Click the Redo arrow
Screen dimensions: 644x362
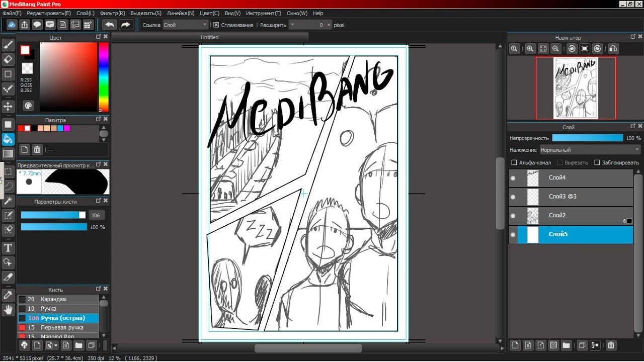pos(125,25)
